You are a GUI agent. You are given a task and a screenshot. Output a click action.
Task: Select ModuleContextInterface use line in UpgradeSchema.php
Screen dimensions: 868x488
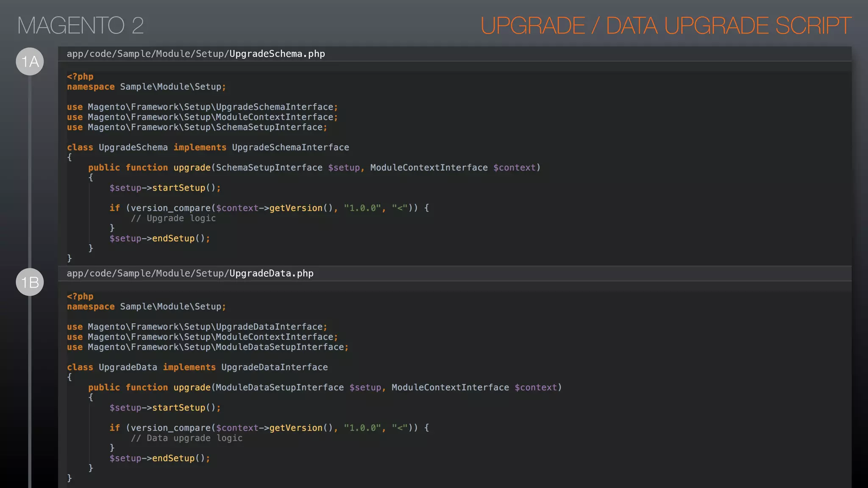[202, 117]
